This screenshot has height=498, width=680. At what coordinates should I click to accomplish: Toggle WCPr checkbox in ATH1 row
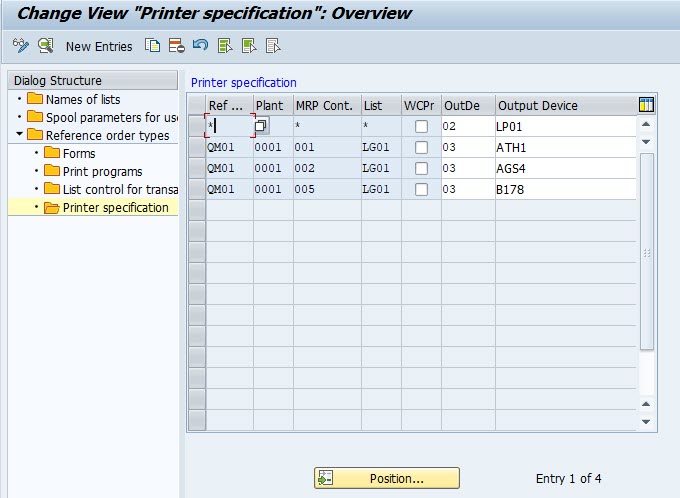[421, 147]
